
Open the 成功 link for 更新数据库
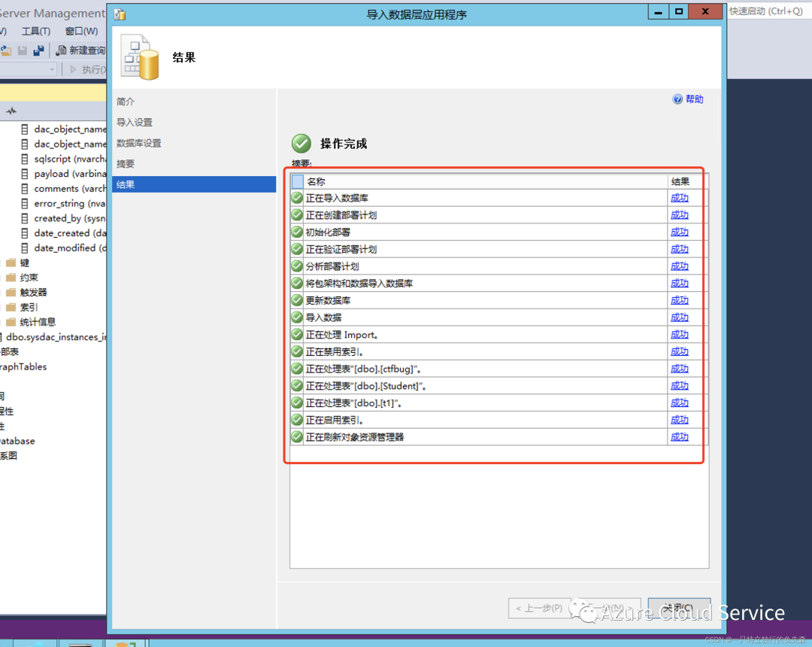680,300
